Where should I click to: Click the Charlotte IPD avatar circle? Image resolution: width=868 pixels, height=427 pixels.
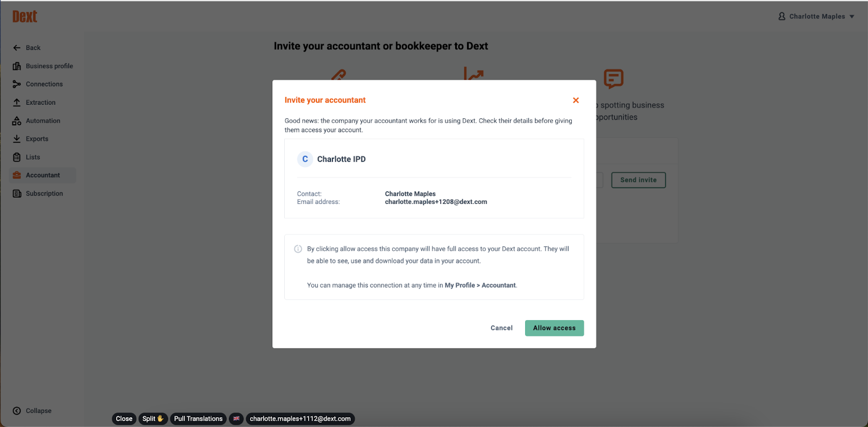305,159
